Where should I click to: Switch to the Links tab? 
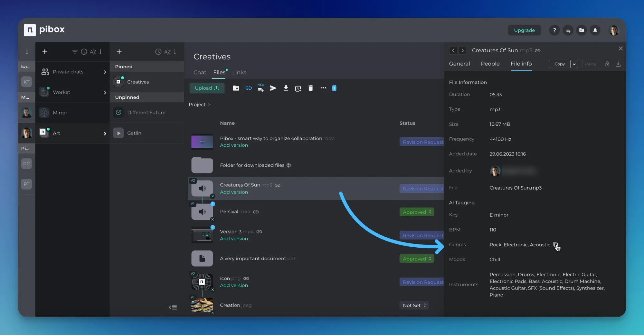[239, 72]
